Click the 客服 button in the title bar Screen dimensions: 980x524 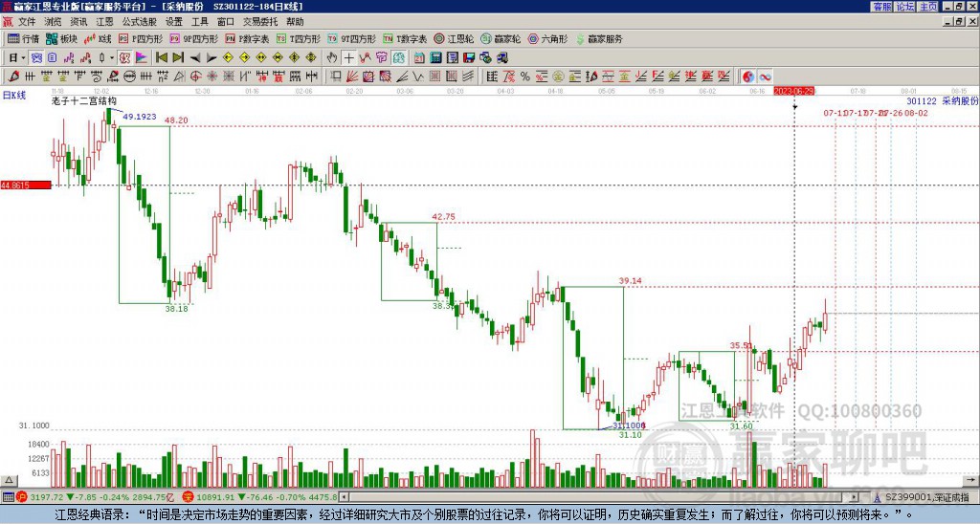882,7
